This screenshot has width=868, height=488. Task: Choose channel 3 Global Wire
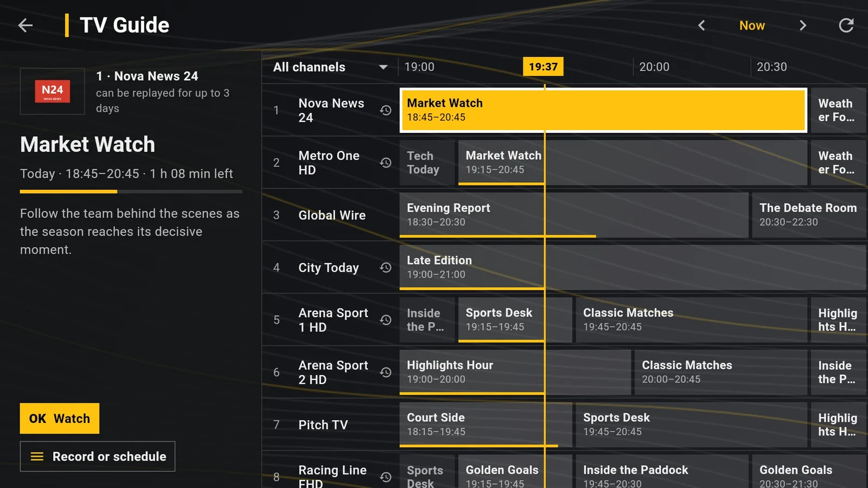point(330,215)
